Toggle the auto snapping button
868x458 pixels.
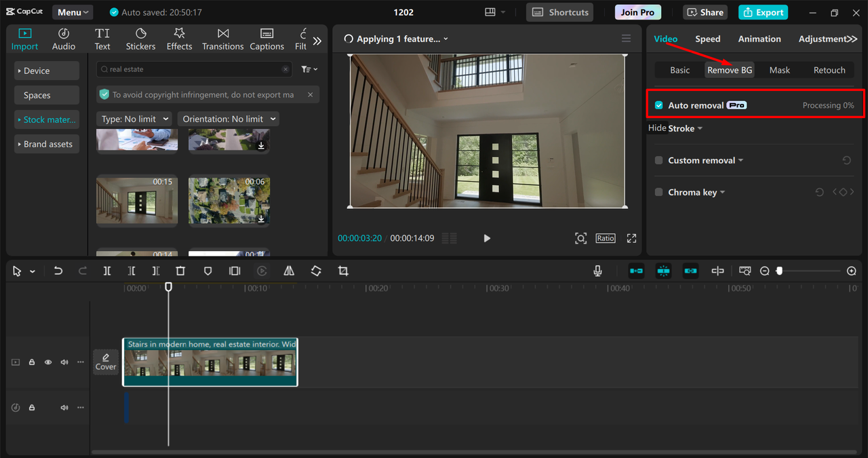[x=663, y=271]
